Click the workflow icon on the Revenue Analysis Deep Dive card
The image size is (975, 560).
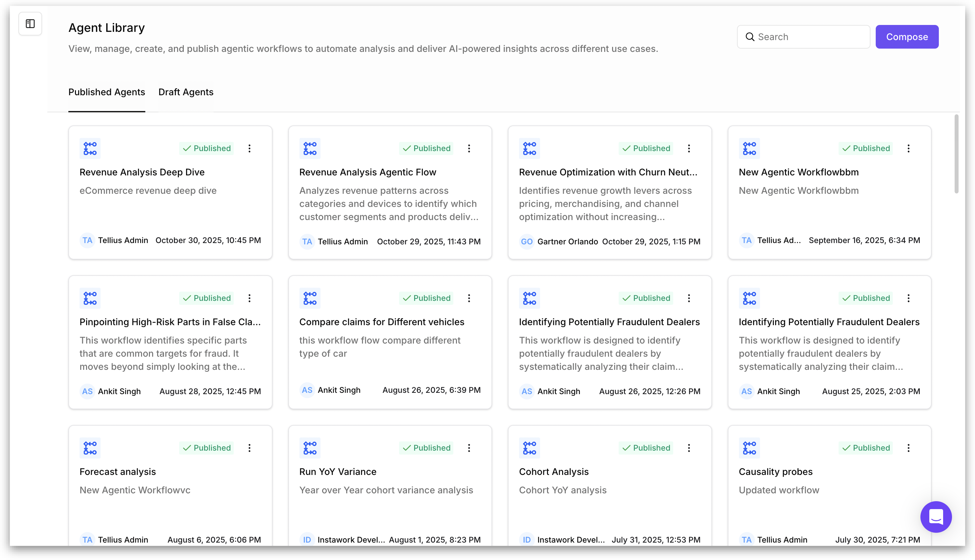coord(90,148)
